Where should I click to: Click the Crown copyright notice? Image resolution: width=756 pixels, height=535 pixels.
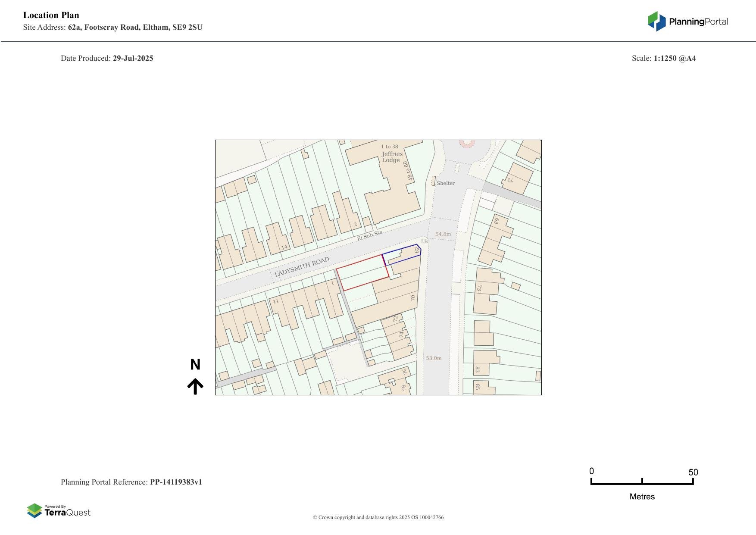(x=378, y=517)
